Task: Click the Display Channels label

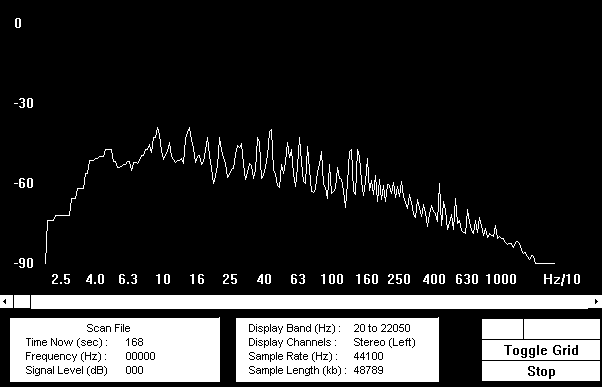Action: [293, 342]
